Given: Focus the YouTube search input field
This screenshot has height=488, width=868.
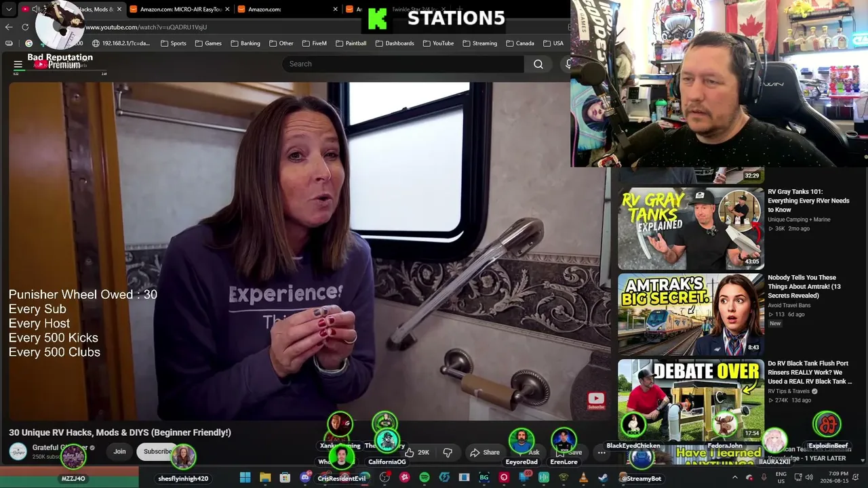Looking at the screenshot, I should 403,64.
